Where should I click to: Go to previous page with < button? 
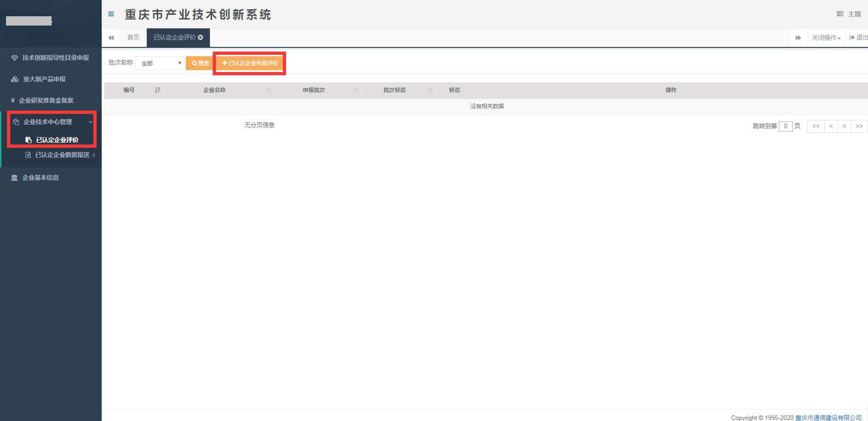[831, 126]
